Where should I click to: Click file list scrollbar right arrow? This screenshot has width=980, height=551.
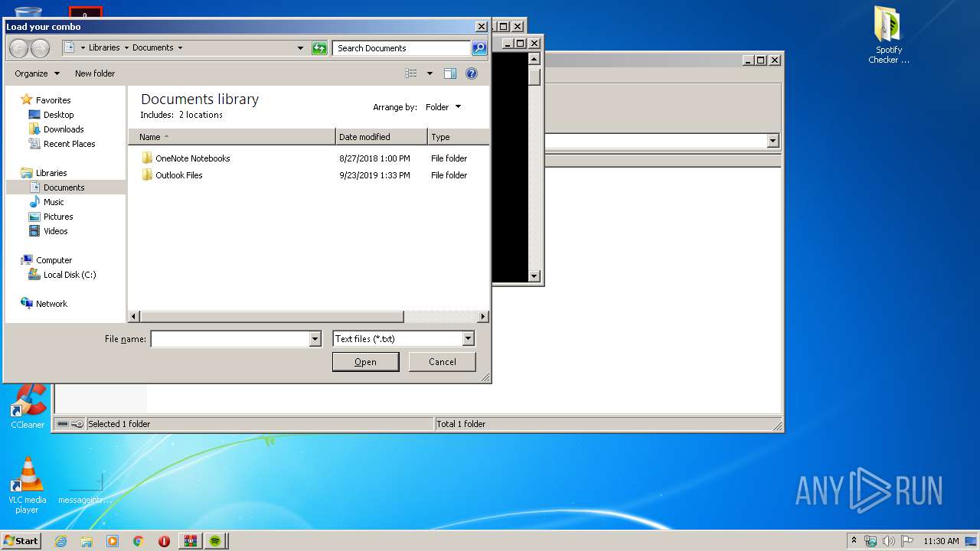pyautogui.click(x=483, y=317)
